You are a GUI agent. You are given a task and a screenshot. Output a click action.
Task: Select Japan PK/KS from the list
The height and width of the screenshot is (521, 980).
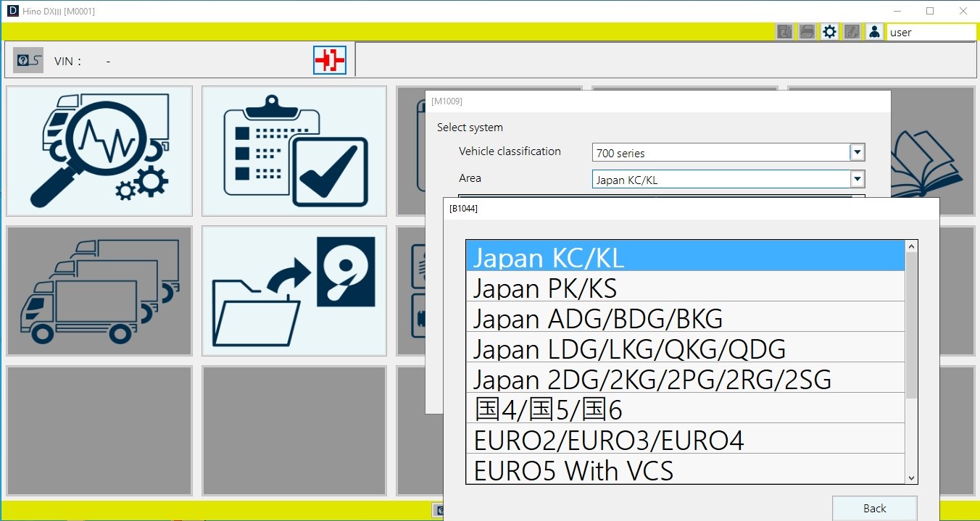pos(685,288)
